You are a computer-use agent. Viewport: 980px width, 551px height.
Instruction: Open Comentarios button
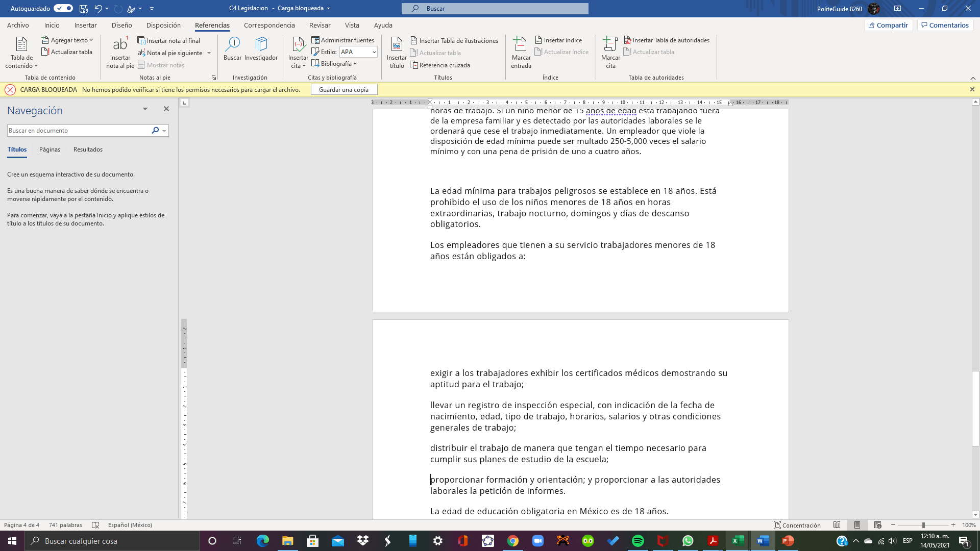coord(945,25)
